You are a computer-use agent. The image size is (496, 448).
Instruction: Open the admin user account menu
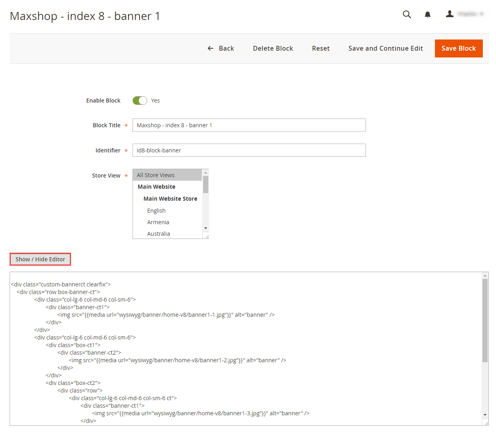click(464, 14)
